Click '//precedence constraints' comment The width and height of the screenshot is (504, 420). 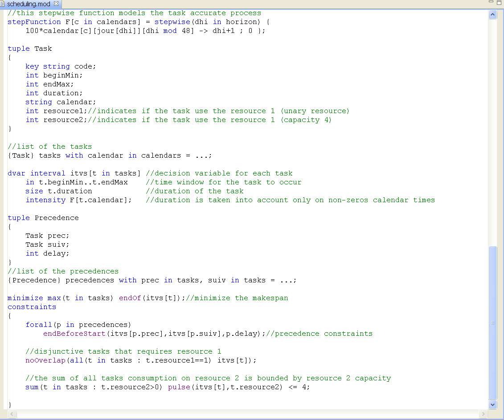pyautogui.click(x=320, y=334)
